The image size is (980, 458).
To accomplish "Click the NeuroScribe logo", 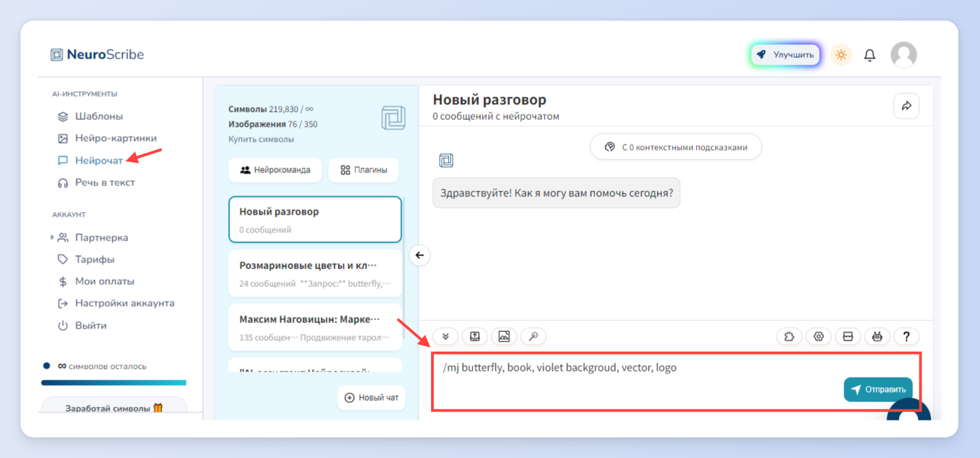I will coord(97,55).
